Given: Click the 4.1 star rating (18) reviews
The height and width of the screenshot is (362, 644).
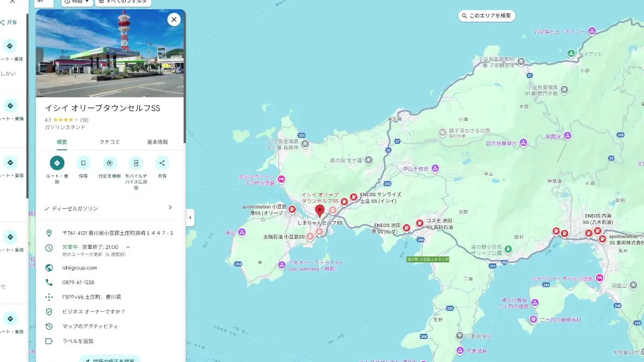Looking at the screenshot, I should tap(66, 120).
